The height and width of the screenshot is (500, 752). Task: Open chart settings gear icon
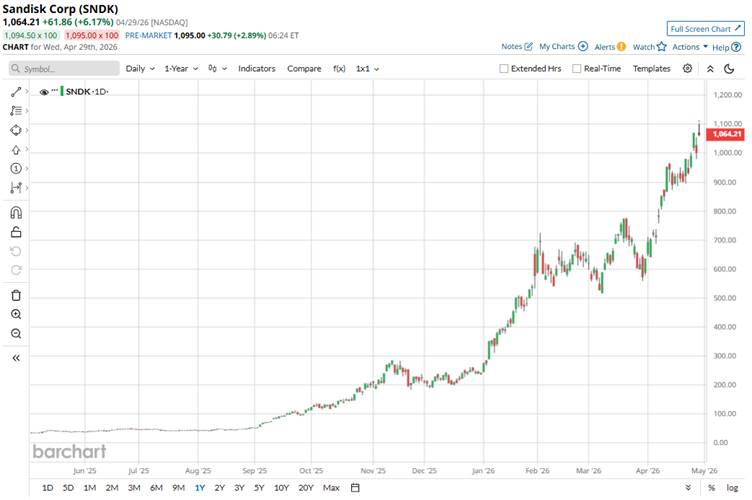[x=687, y=68]
